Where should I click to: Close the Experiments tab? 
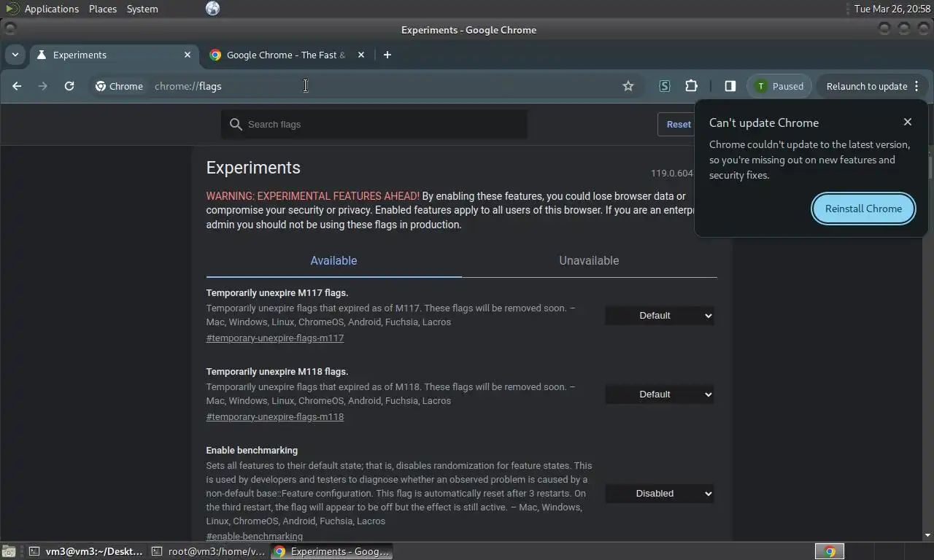point(188,55)
